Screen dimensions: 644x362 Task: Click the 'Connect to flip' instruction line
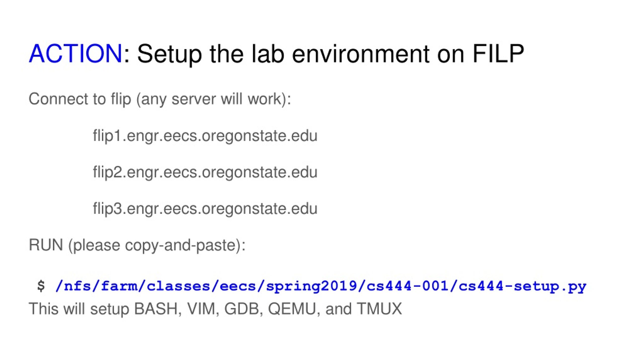160,99
